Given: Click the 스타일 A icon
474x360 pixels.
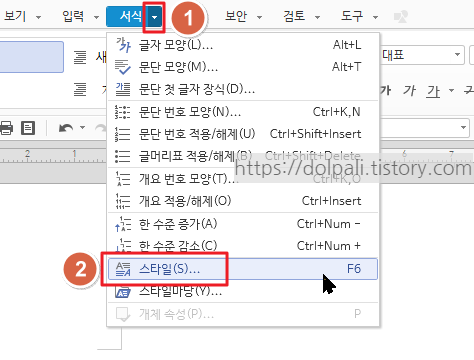Looking at the screenshot, I should click(x=123, y=269).
